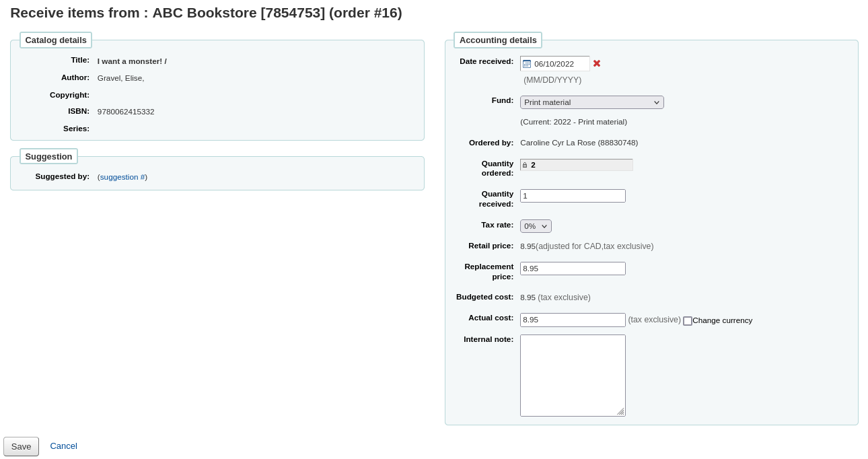Open the date picker calendar icon

click(526, 63)
